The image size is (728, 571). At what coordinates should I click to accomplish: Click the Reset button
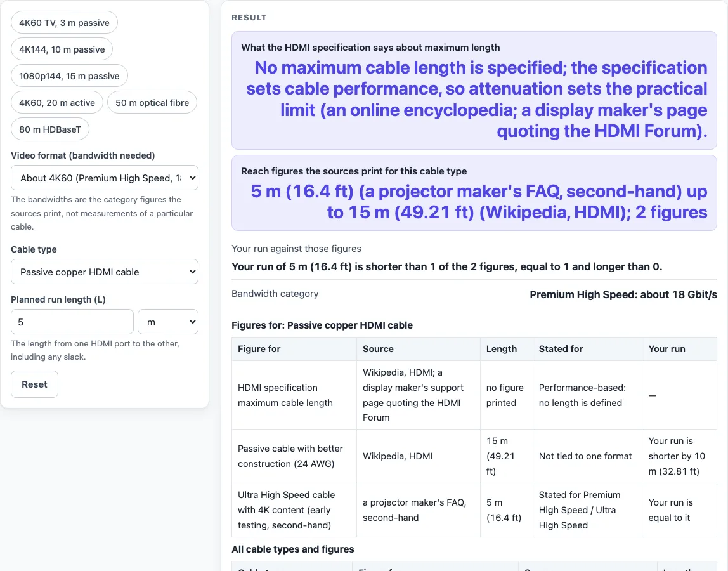[34, 384]
